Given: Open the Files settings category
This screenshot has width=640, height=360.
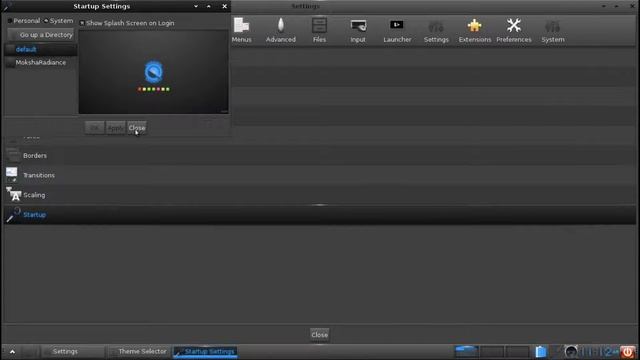Looking at the screenshot, I should 319,30.
